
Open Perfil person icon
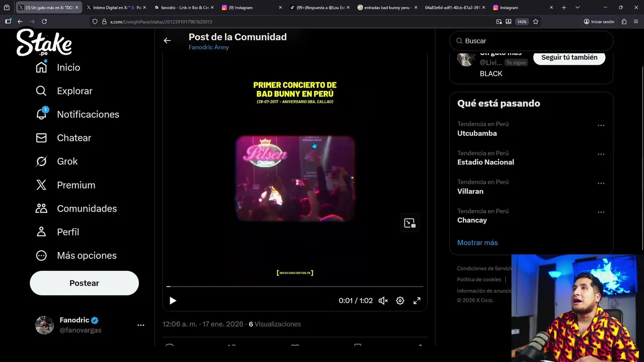click(x=41, y=232)
